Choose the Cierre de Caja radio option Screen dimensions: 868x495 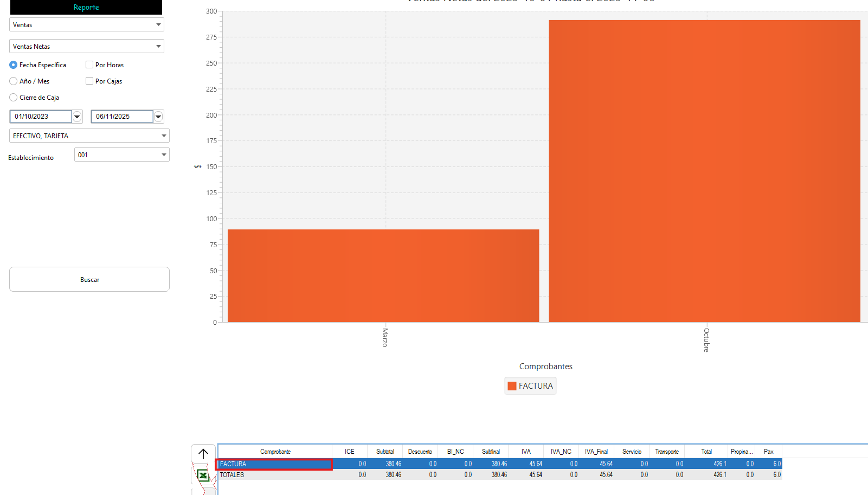[14, 98]
